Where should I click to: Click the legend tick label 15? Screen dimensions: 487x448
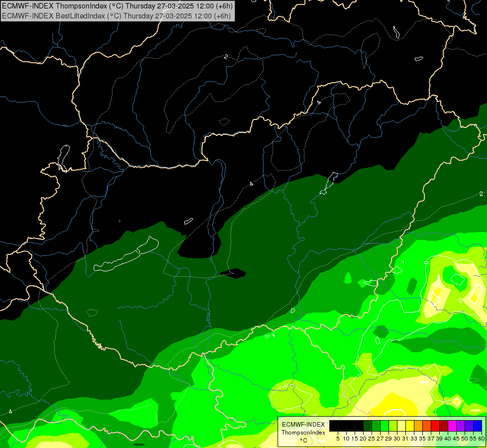[x=355, y=439]
